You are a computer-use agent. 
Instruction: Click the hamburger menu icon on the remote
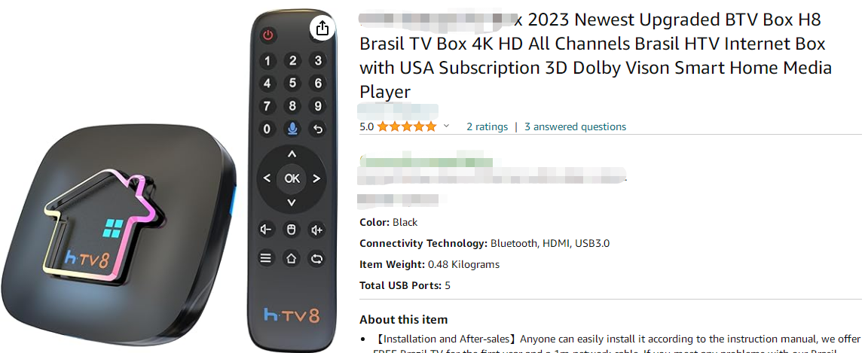266,258
